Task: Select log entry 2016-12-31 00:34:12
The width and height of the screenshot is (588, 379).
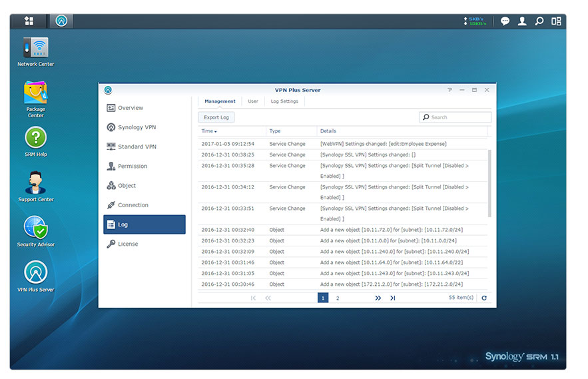Action: pyautogui.click(x=343, y=192)
